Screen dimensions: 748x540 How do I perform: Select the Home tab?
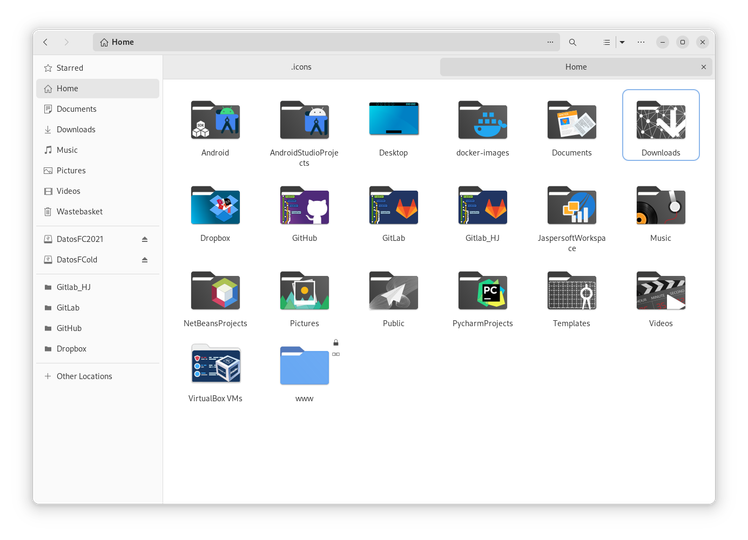576,67
